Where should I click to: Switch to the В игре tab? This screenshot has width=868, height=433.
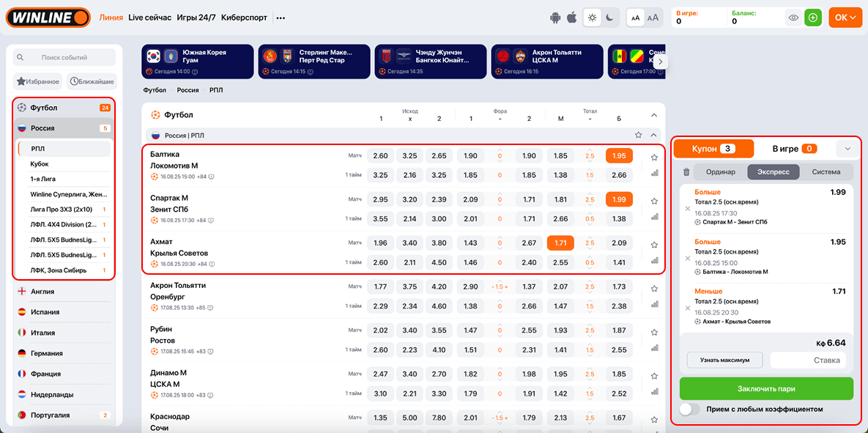[x=794, y=149]
